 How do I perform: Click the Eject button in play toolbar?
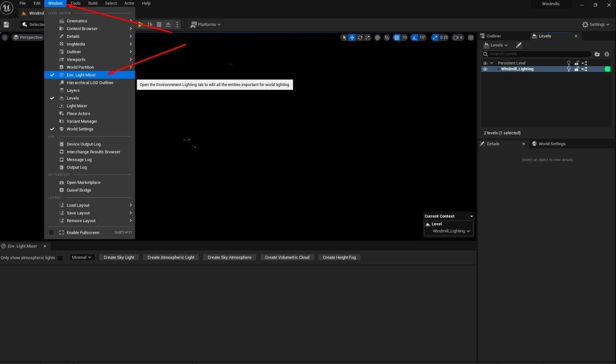[168, 24]
